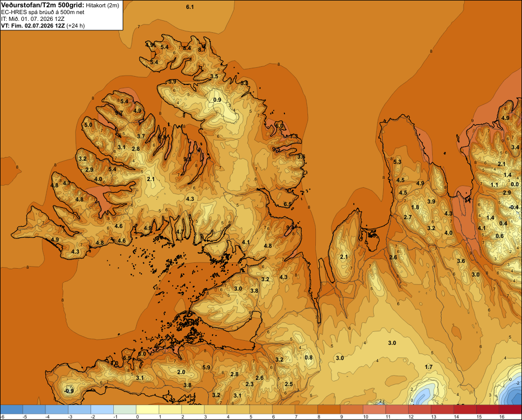Pick the legend swatch between -1 and 0
The image size is (522, 420).
[x=125, y=410]
